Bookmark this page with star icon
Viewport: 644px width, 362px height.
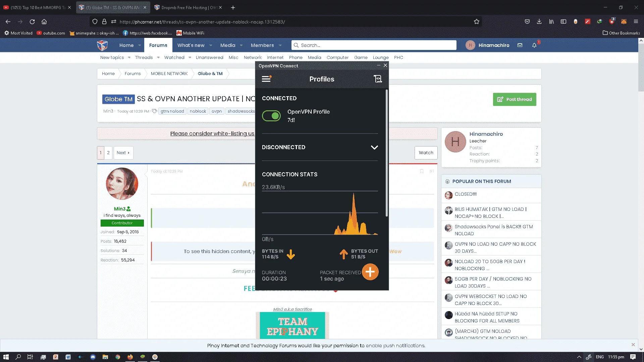pyautogui.click(x=477, y=21)
